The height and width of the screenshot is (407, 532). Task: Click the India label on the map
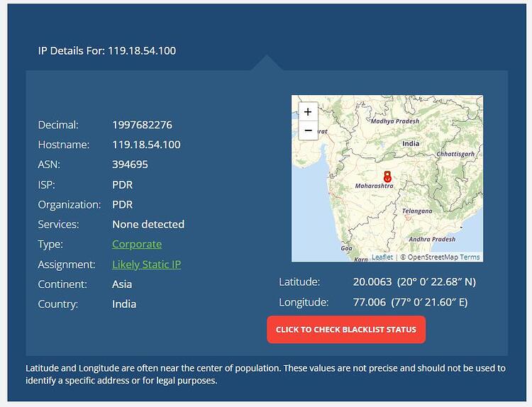coord(411,143)
